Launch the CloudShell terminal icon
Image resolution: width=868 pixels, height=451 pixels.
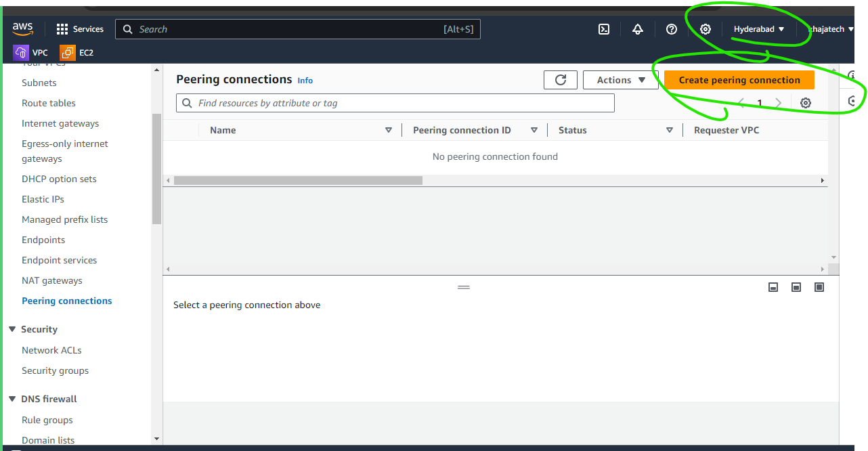point(604,29)
